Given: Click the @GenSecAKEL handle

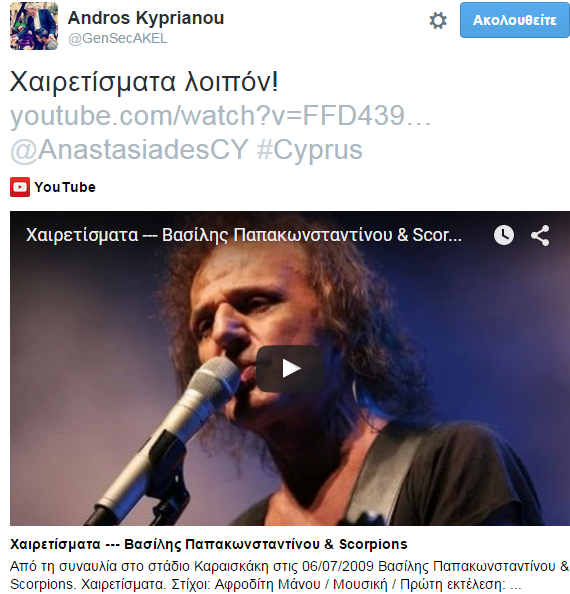Looking at the screenshot, I should point(118,38).
